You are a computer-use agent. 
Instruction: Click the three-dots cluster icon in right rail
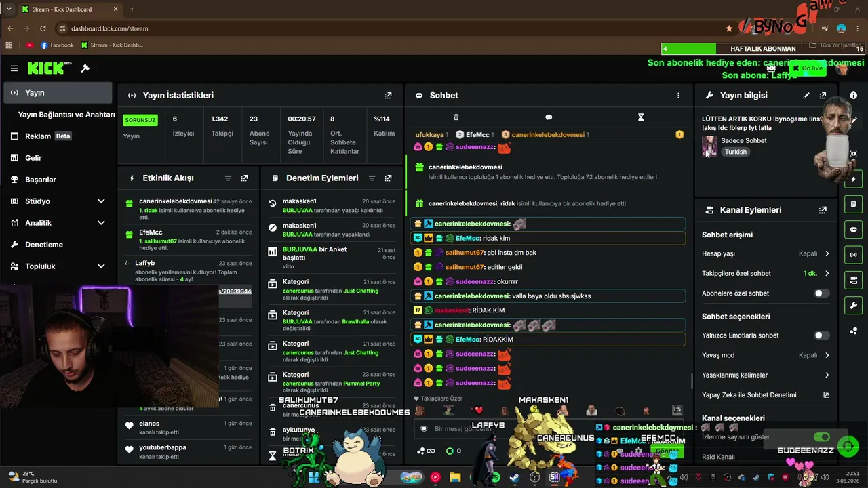point(853,331)
